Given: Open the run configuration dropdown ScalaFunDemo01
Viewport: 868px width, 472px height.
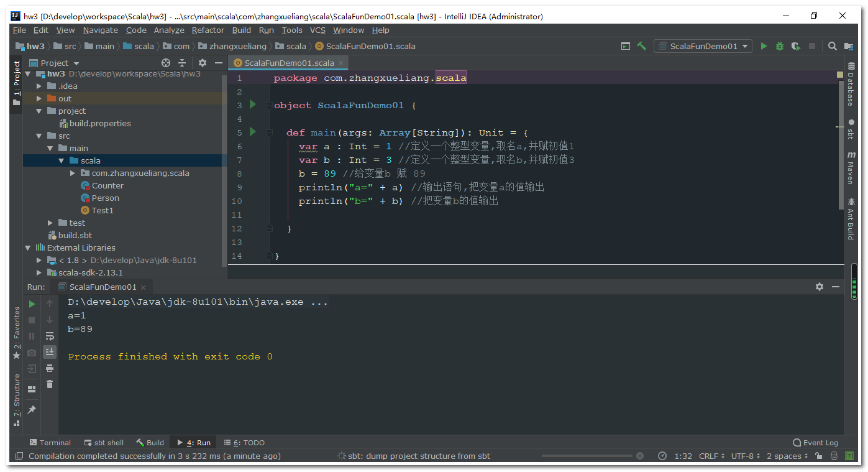Looking at the screenshot, I should 703,46.
